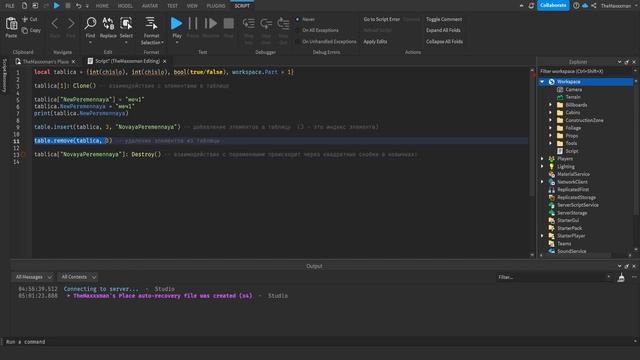Open the All Messages dropdown in Output

coord(33,277)
